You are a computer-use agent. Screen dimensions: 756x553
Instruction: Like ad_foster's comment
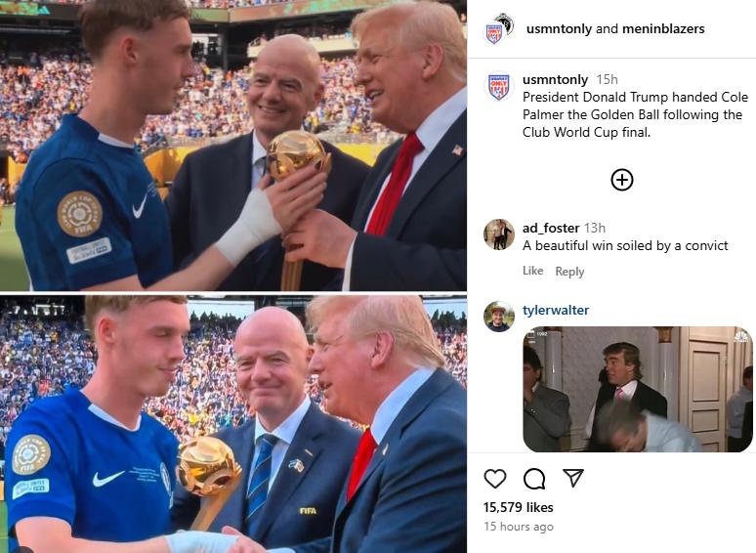coord(532,271)
